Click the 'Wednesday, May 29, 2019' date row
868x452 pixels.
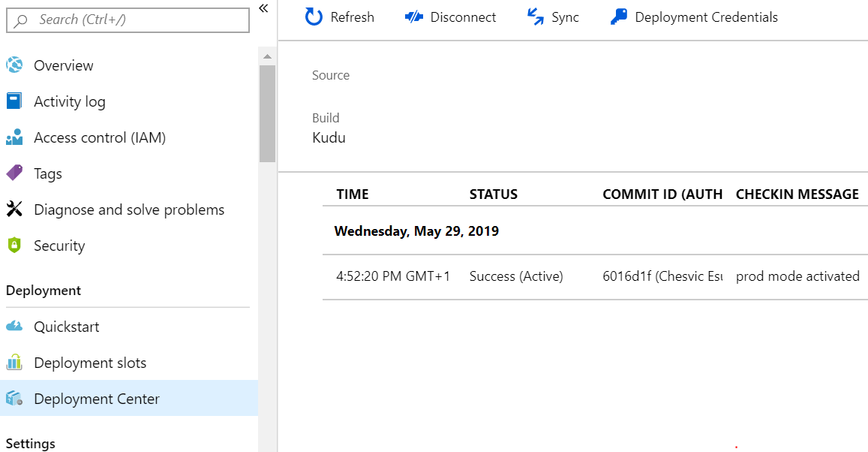click(416, 231)
